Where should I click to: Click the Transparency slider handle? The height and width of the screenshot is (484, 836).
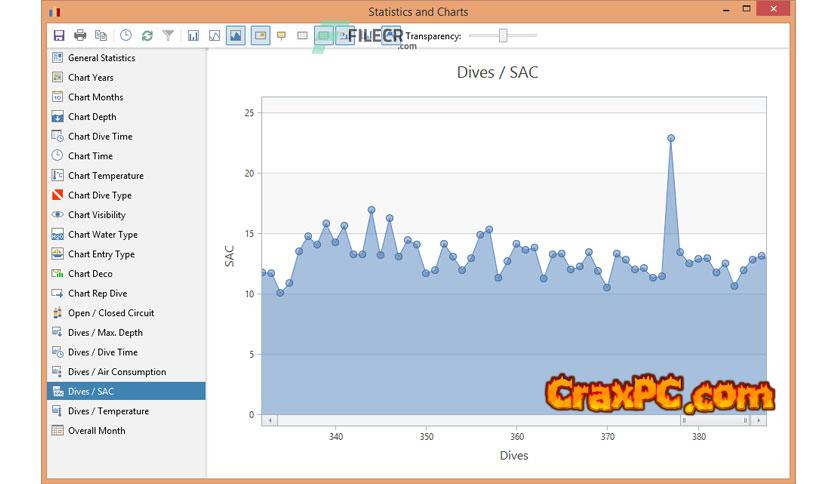(x=504, y=36)
